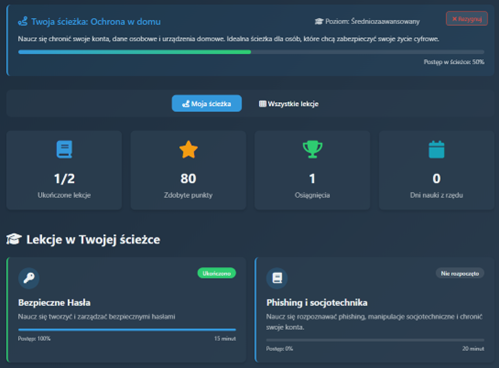Click the Postęp w ścieżce: 50% text
This screenshot has height=368, width=499.
(454, 62)
